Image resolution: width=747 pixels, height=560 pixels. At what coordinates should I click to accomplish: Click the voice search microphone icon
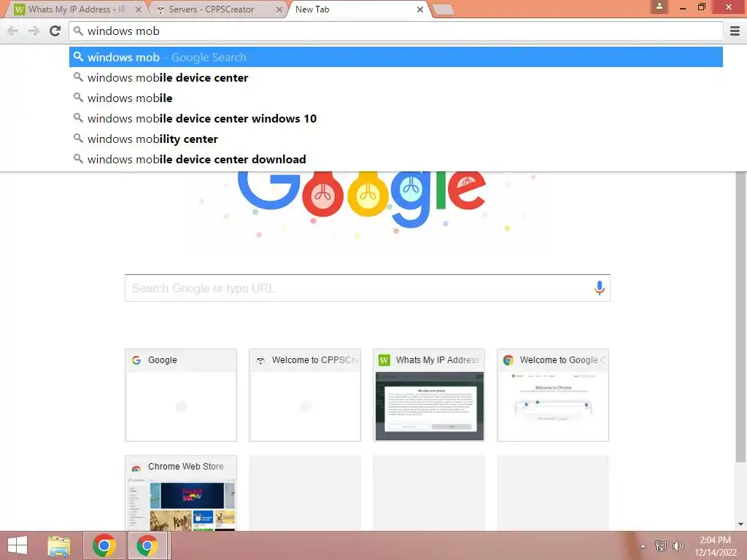(600, 287)
